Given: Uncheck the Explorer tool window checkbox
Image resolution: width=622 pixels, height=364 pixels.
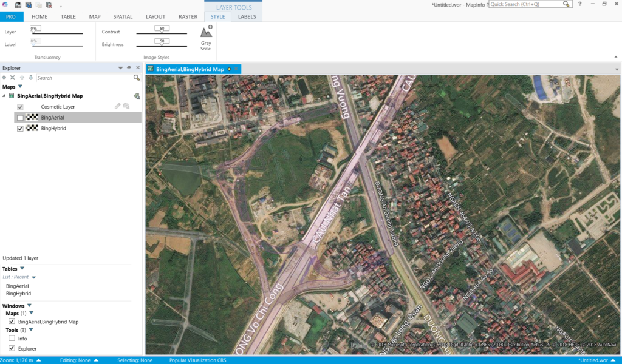Looking at the screenshot, I should click(x=12, y=348).
